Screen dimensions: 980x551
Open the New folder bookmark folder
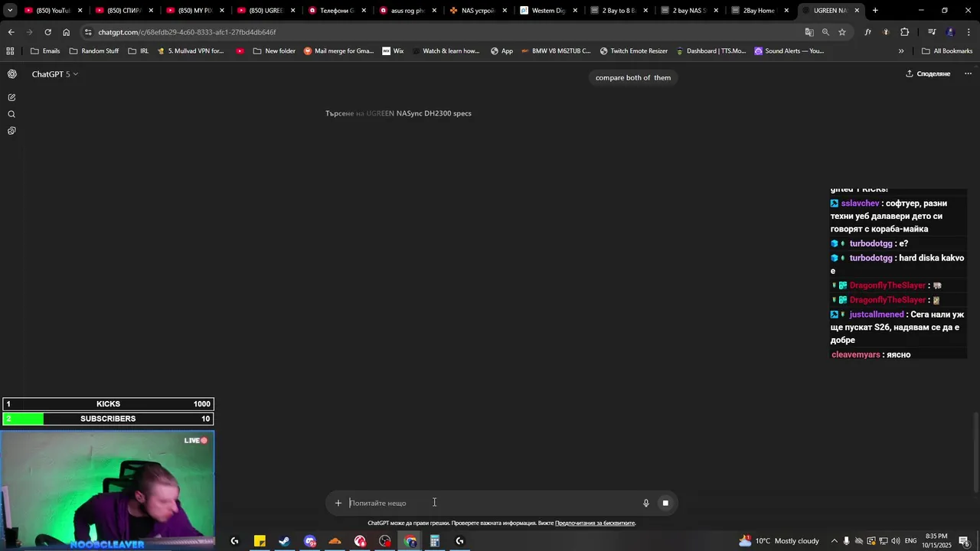[x=274, y=51]
